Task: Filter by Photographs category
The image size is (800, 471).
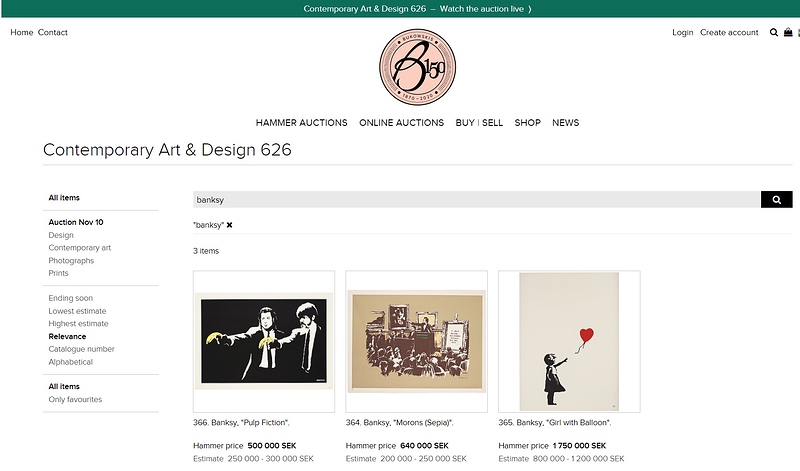Action: pyautogui.click(x=71, y=260)
